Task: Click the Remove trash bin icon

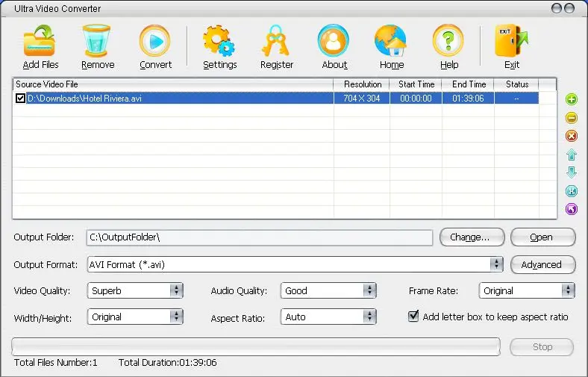Action: click(97, 40)
